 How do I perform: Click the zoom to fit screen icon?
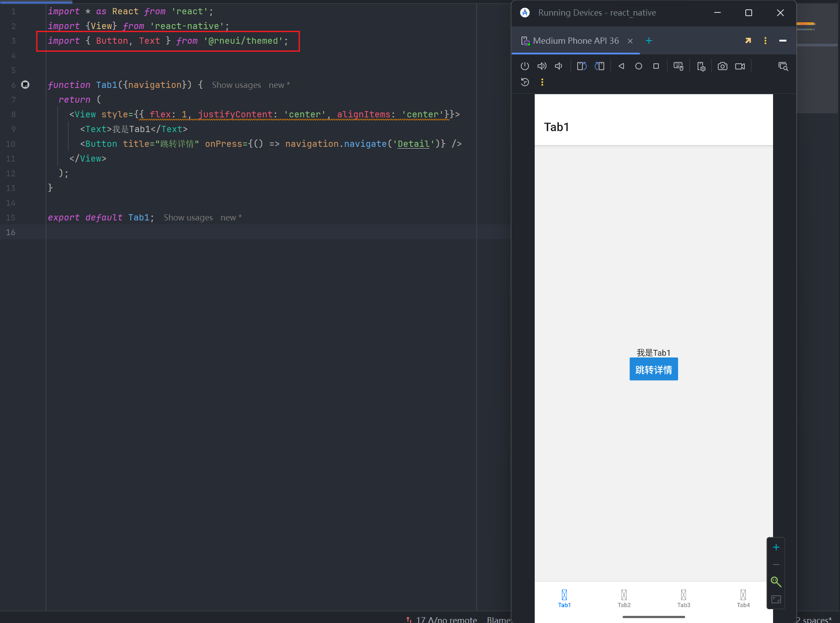[776, 599]
